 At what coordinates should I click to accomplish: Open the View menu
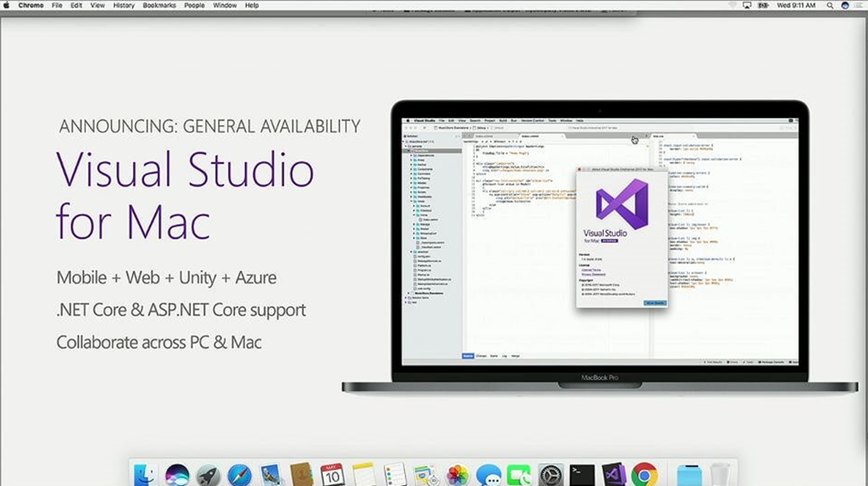click(x=97, y=5)
